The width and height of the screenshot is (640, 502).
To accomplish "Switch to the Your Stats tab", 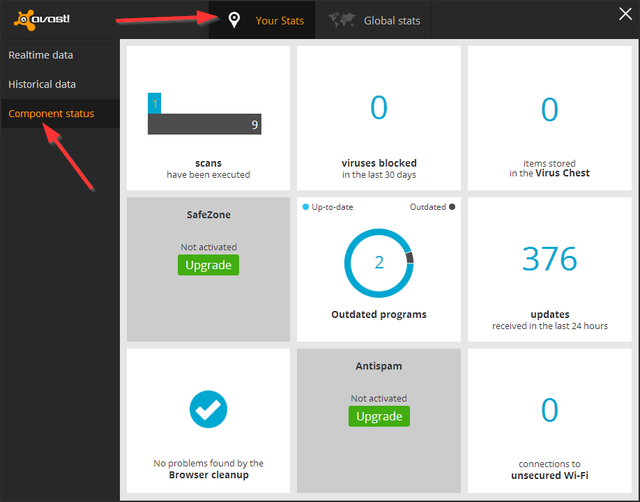I will [262, 20].
